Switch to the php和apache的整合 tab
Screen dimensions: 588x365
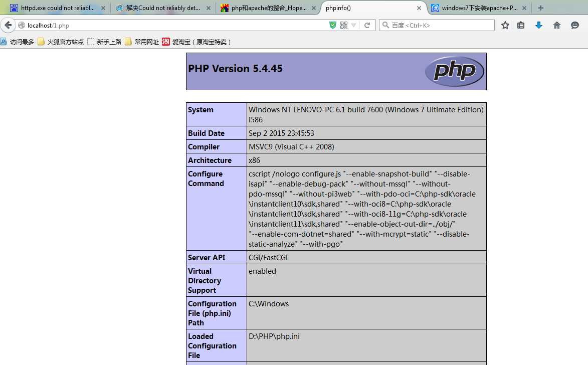point(268,8)
